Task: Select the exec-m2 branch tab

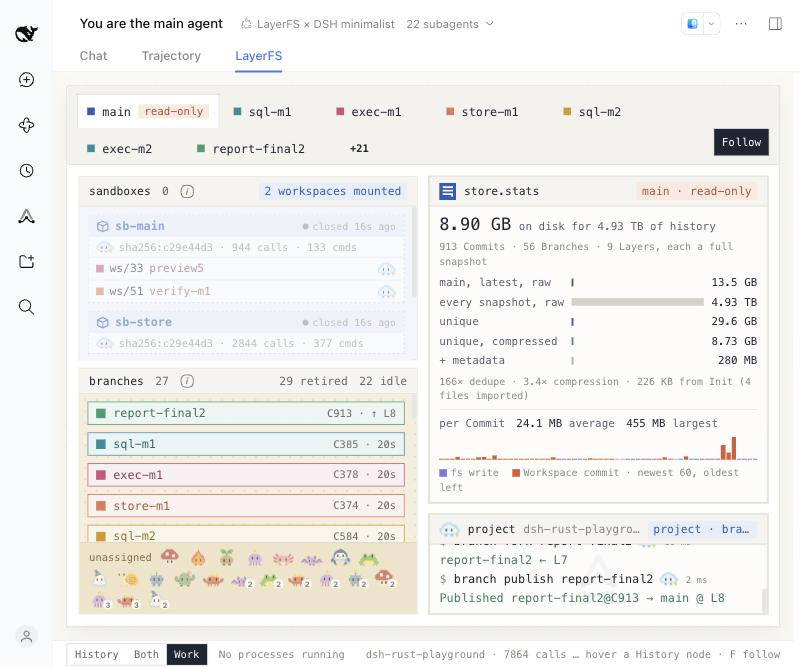Action: click(120, 149)
